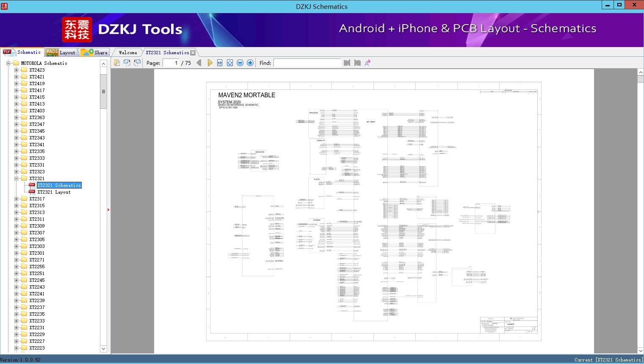Select the XT2313 folder
644x364 pixels.
pos(37,212)
